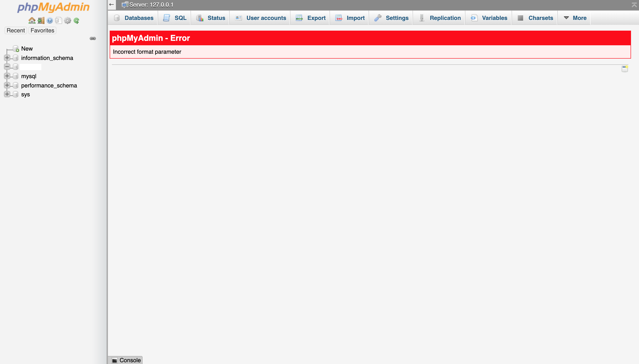Reload the navigation panel with the green arrow
639x364 pixels.
click(76, 20)
